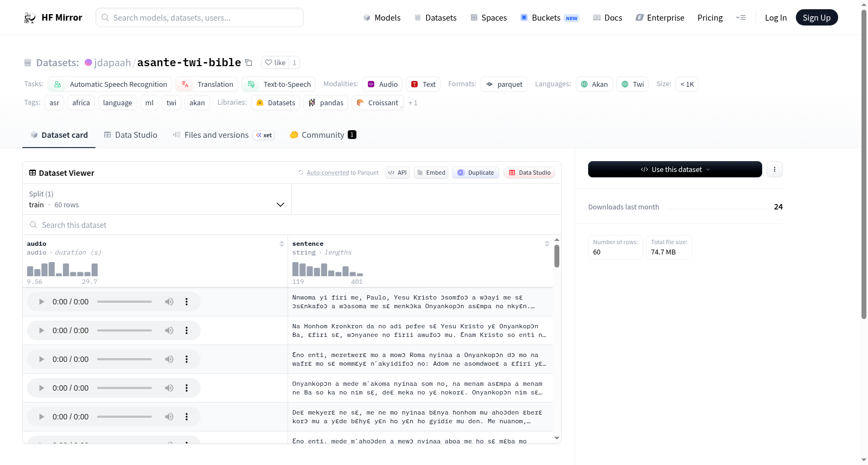Play the first audio row
Screen dimensions: 868x465
pos(41,302)
